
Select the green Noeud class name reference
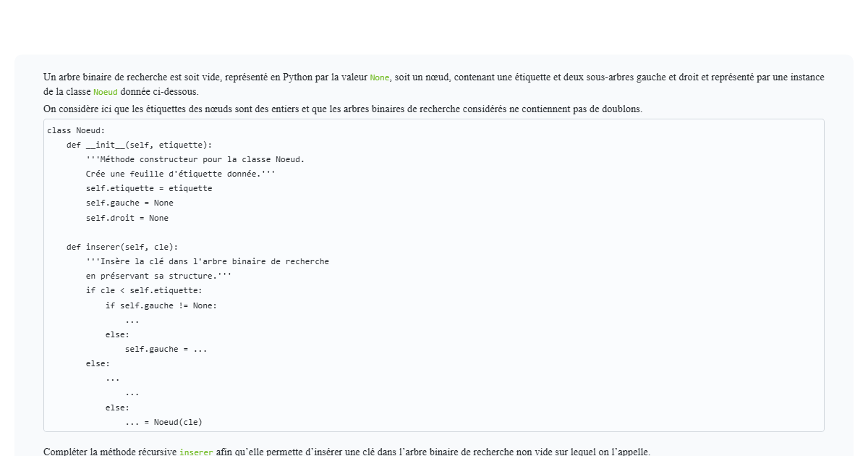coord(105,92)
